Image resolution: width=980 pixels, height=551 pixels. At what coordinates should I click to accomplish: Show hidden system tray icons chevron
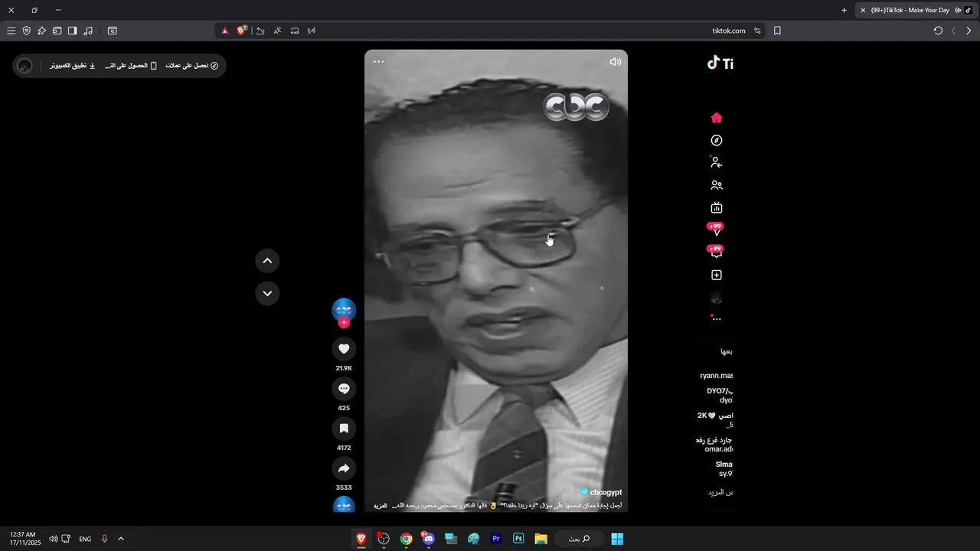tap(120, 539)
